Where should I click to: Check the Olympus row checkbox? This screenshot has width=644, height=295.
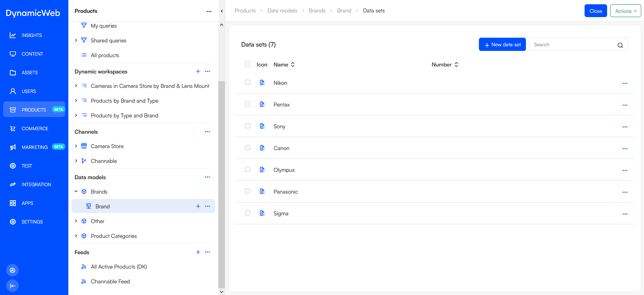coord(247,169)
